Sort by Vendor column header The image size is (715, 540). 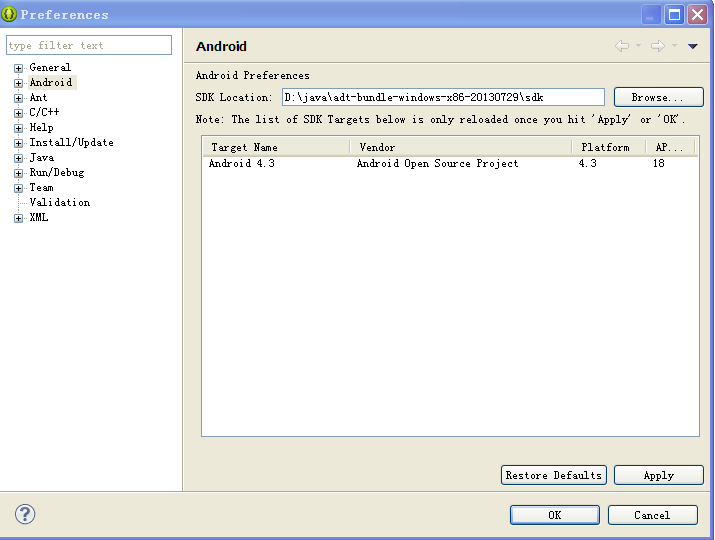pyautogui.click(x=461, y=147)
